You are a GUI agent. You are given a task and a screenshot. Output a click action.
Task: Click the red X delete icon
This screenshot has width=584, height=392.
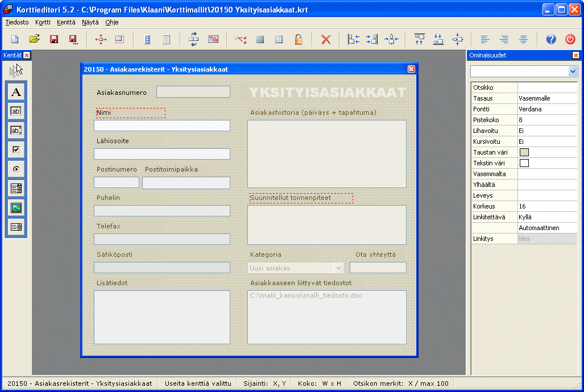click(x=326, y=39)
